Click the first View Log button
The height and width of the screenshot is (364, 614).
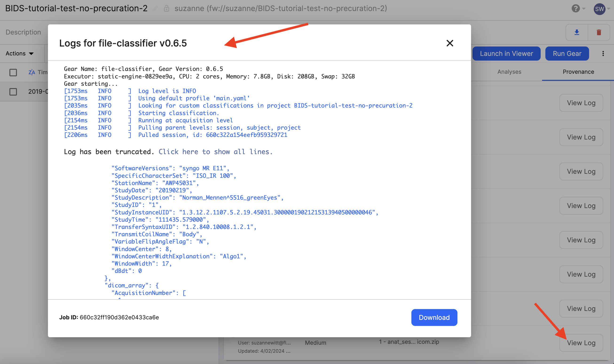(x=581, y=103)
